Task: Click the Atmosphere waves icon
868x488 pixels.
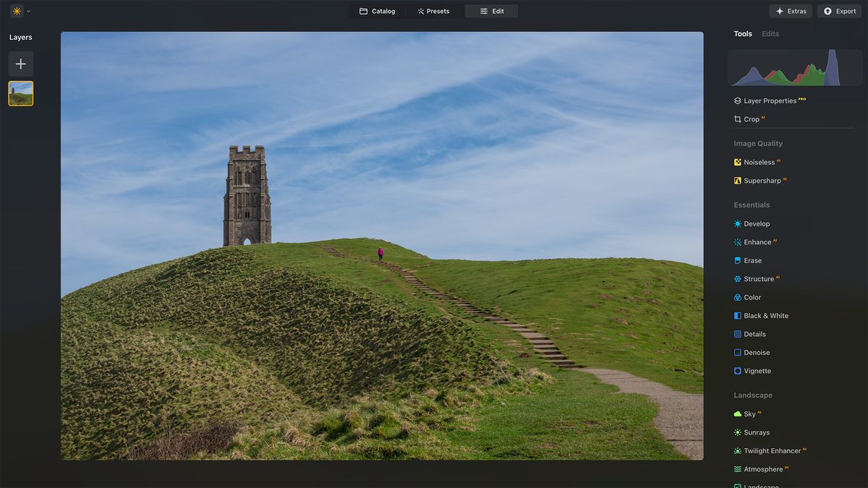Action: click(738, 469)
